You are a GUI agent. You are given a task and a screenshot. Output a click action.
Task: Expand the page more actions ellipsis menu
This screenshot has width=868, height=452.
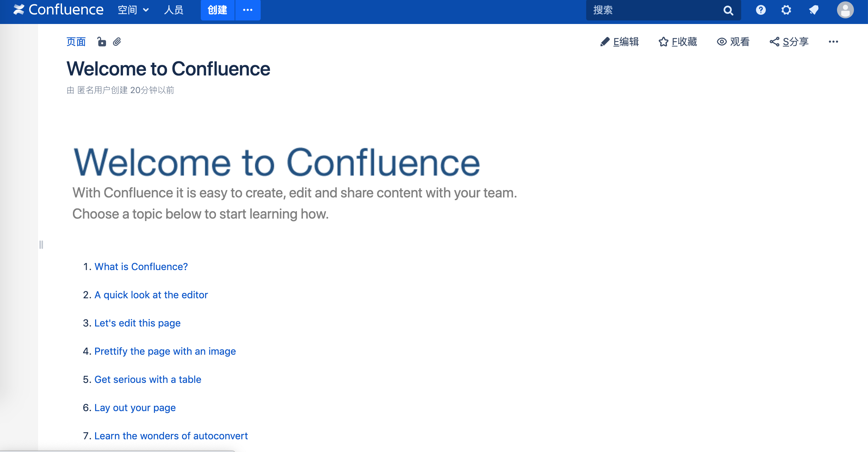coord(833,42)
